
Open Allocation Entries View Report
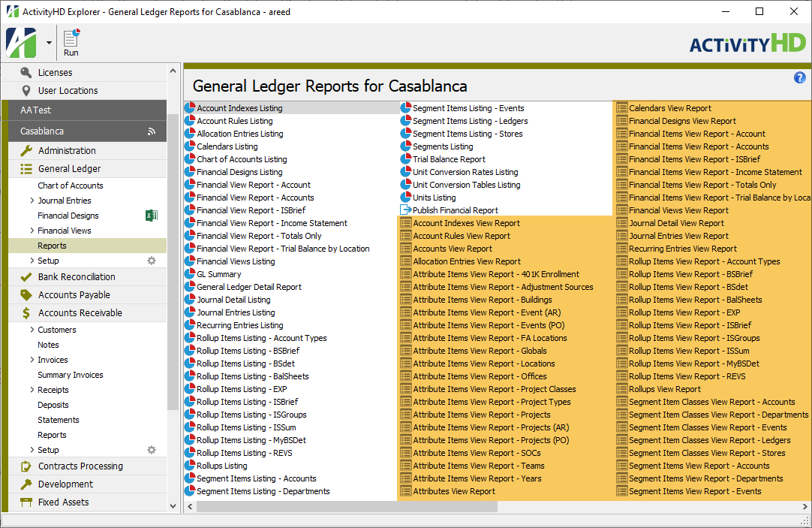tap(467, 261)
